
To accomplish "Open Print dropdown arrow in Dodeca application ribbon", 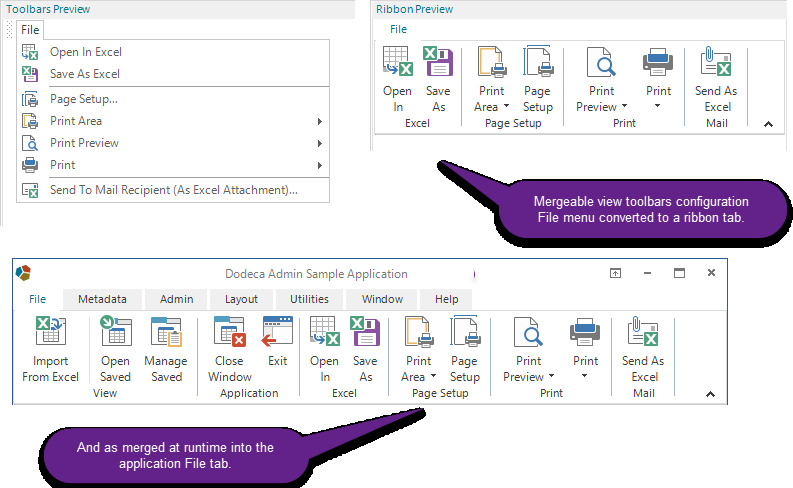I will click(585, 376).
